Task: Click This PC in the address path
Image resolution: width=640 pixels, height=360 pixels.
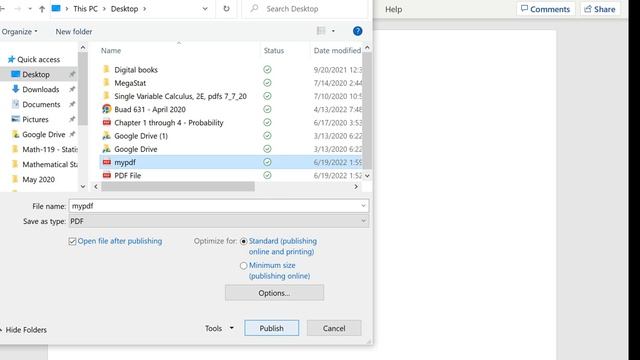Action: 85,9
